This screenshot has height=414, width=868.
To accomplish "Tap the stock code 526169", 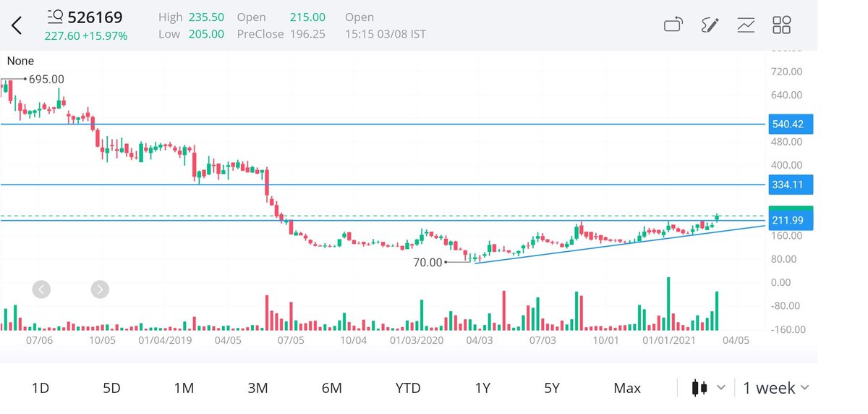I will [x=95, y=17].
